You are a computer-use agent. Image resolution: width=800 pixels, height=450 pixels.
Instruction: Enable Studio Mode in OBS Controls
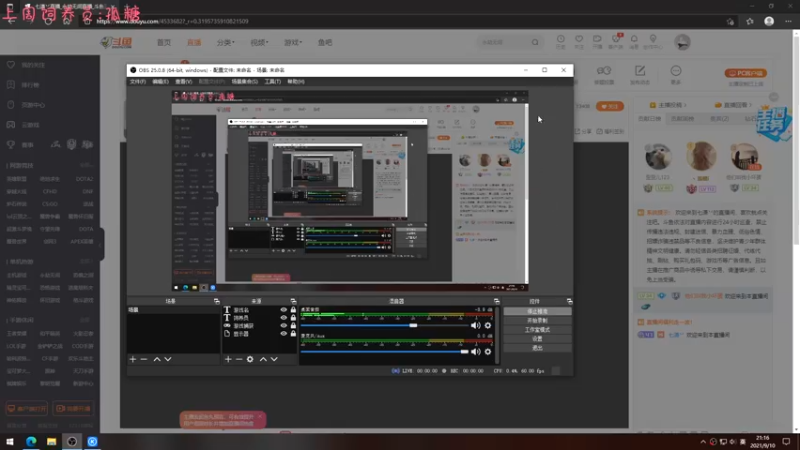point(537,330)
